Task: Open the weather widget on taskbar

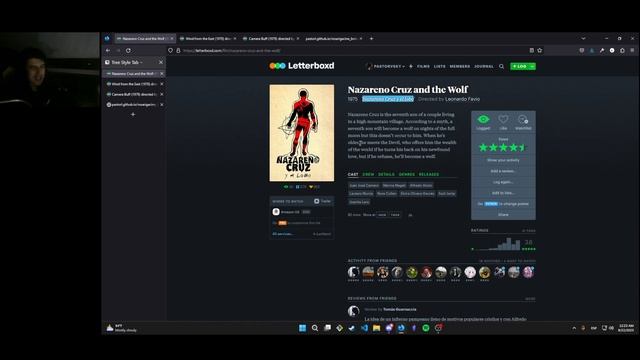Action: tap(122, 328)
